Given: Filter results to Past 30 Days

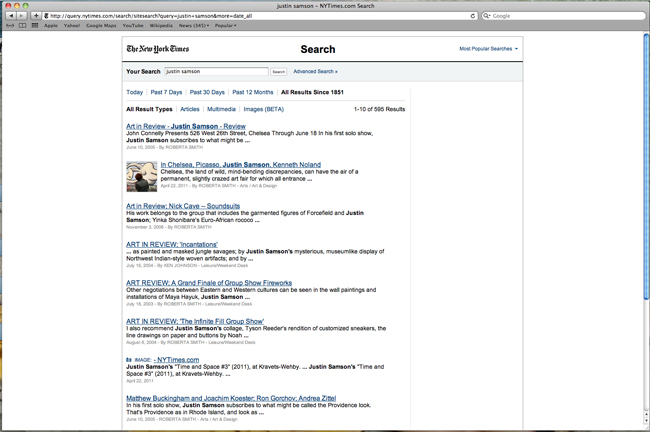Looking at the screenshot, I should click(207, 92).
